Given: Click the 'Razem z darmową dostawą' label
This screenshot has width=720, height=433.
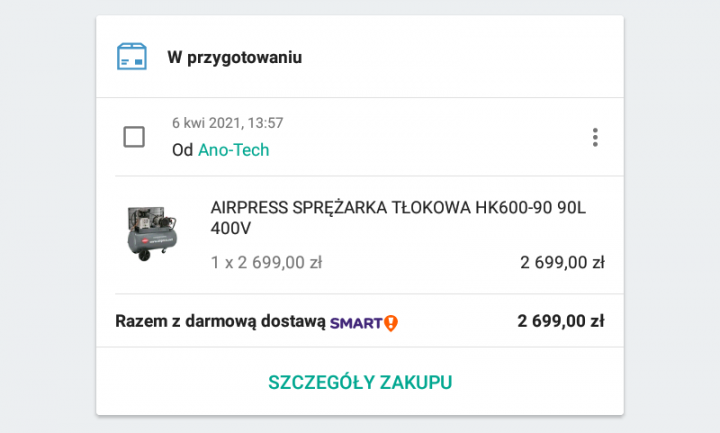Looking at the screenshot, I should pos(220,321).
